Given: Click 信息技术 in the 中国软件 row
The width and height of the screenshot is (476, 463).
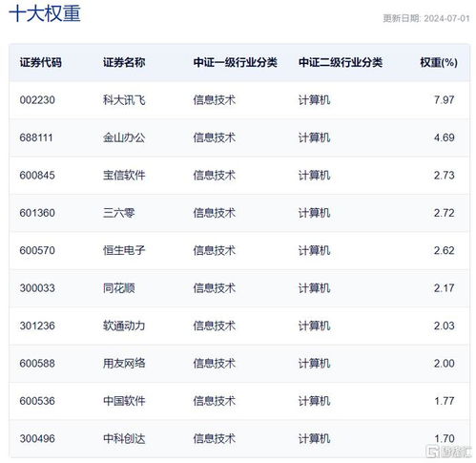Looking at the screenshot, I should point(215,401).
